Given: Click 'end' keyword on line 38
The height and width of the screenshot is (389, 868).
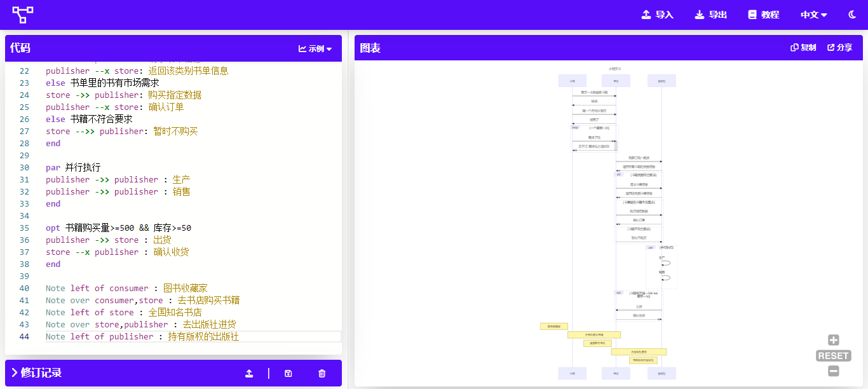Looking at the screenshot, I should pyautogui.click(x=53, y=264).
